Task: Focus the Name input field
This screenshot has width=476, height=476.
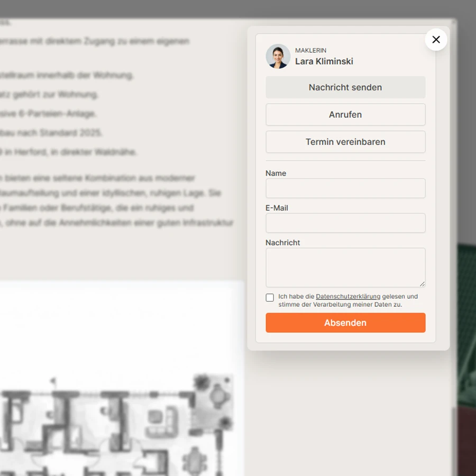Action: [345, 188]
